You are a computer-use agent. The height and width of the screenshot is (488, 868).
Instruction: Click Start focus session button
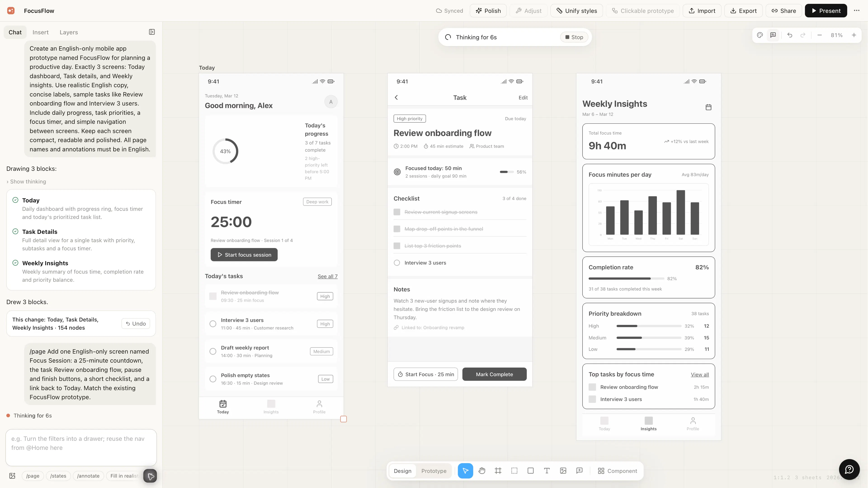pos(244,255)
